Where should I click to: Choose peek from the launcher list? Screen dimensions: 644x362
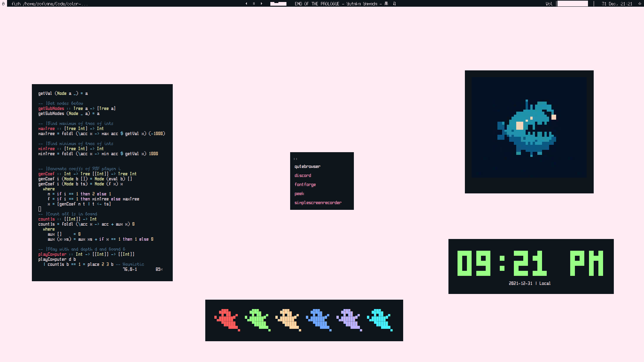tap(299, 194)
